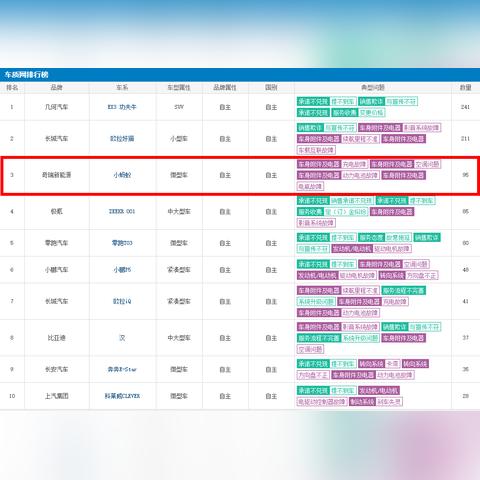480x480 pixels.
Task: Open the 汉 model link in BYD row
Action: click(x=122, y=338)
